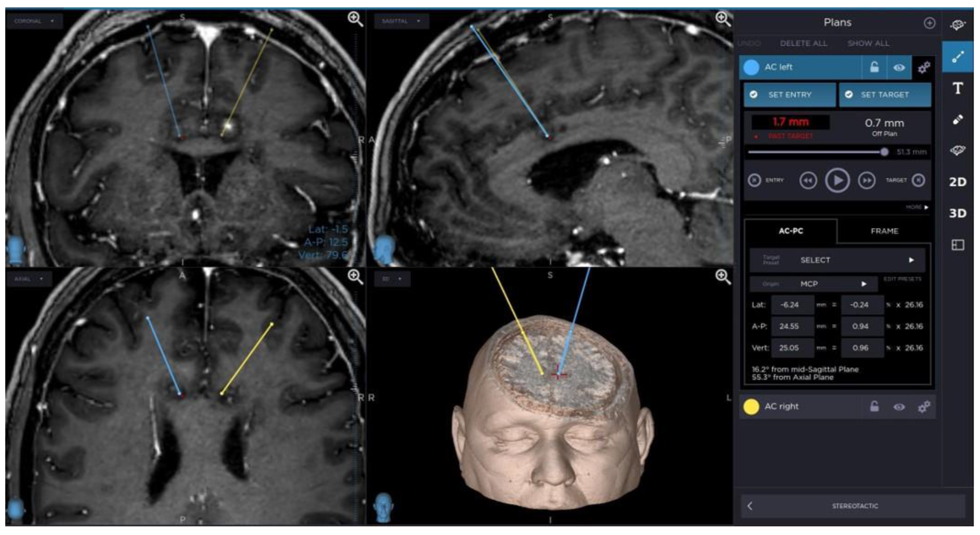Image resolution: width=980 pixels, height=535 pixels.
Task: Click the AC right yellow color swatch
Action: 751,407
